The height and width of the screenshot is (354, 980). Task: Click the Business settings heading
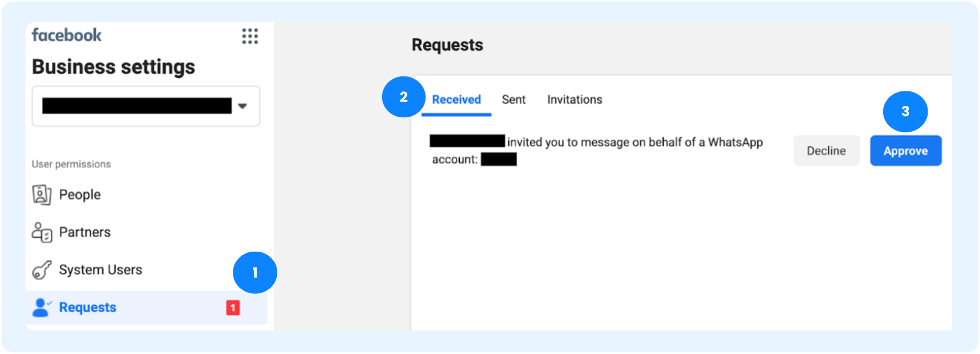tap(114, 67)
